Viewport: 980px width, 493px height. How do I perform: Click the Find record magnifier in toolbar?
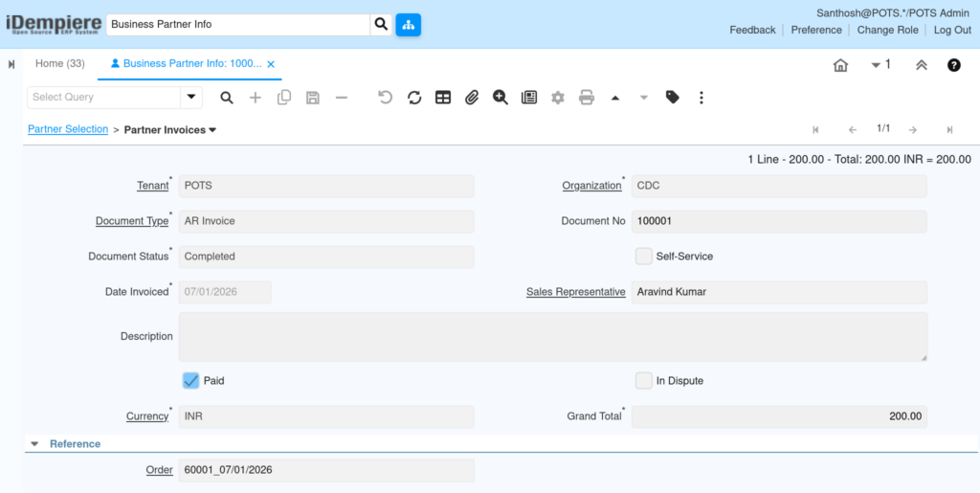click(227, 98)
